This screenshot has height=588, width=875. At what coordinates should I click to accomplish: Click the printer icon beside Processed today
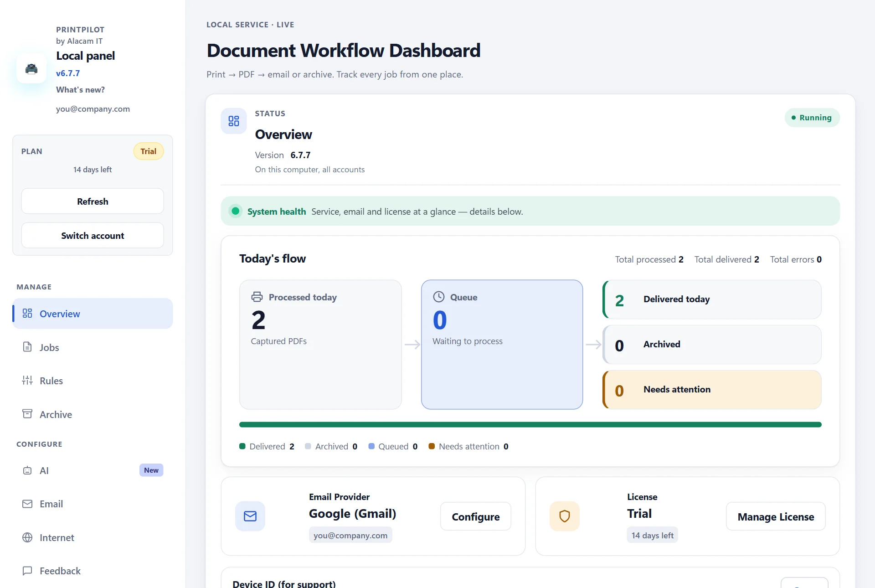[x=257, y=297]
